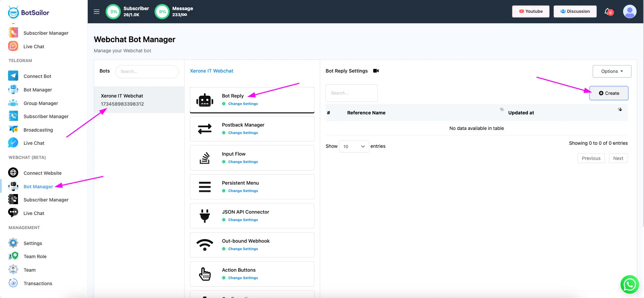Click the Next pagination button
The image size is (644, 298).
pos(618,158)
